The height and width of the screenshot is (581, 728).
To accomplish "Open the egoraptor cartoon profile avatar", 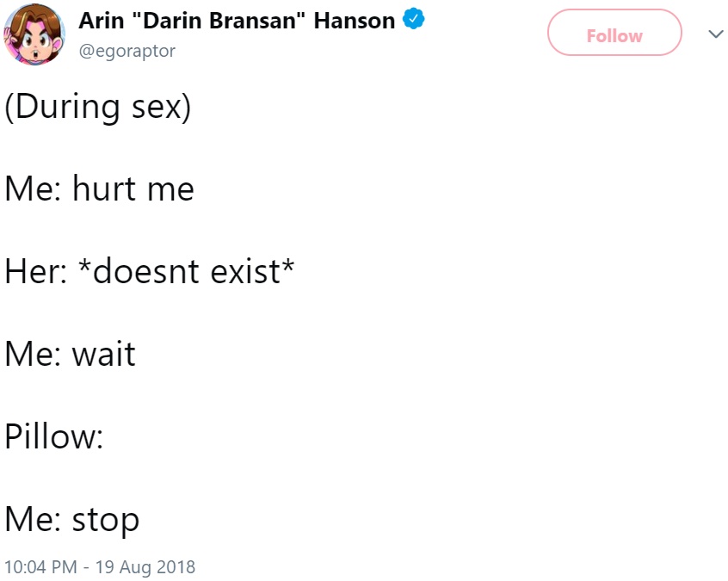I will pyautogui.click(x=34, y=34).
